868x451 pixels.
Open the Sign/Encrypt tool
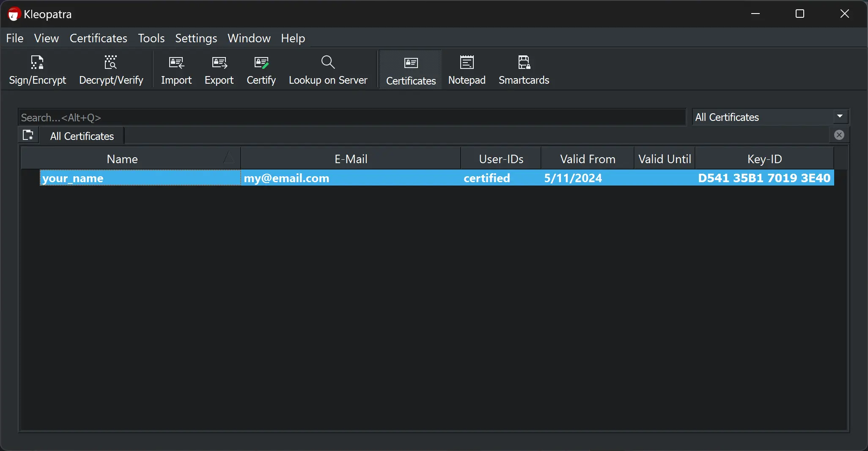pos(37,70)
